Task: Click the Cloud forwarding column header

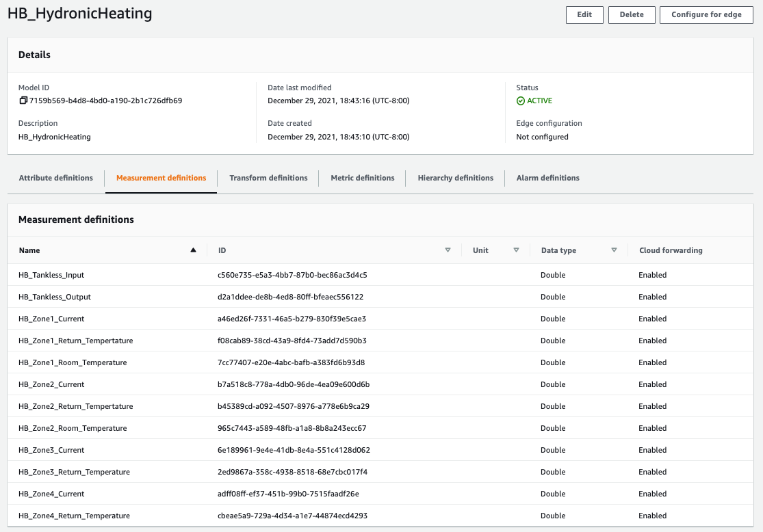Action: point(671,250)
